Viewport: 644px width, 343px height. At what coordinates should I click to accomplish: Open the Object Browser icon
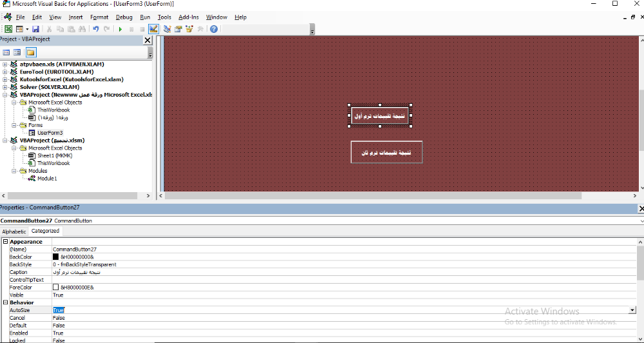pos(189,29)
